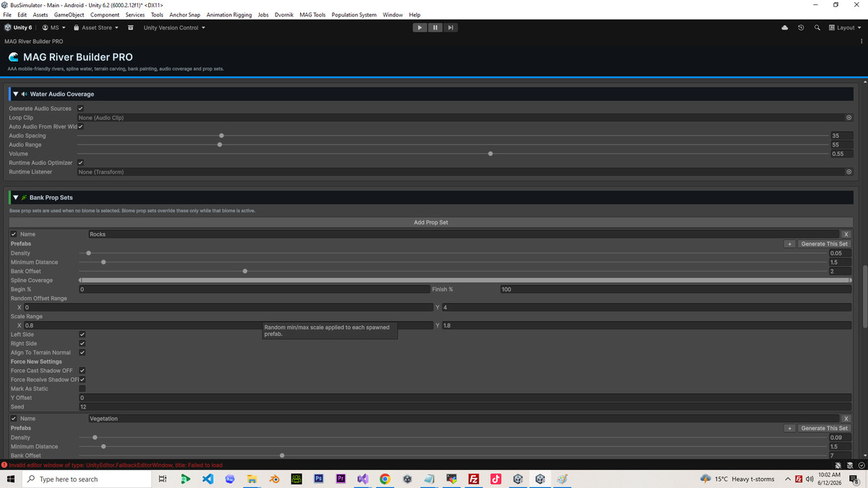Click the rightmost status bar icon

tap(861, 465)
